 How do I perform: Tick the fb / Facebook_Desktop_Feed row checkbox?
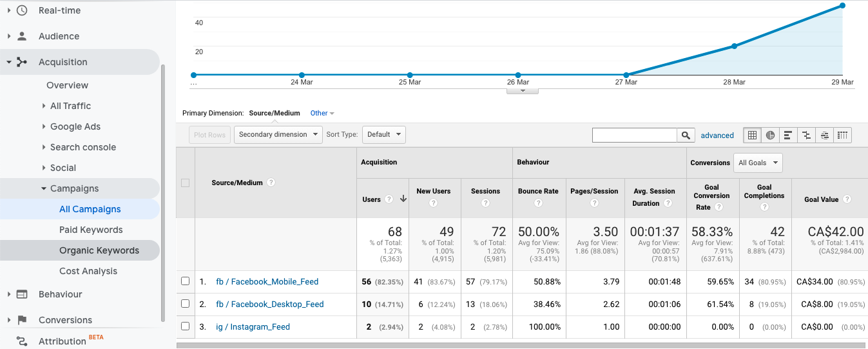click(186, 304)
